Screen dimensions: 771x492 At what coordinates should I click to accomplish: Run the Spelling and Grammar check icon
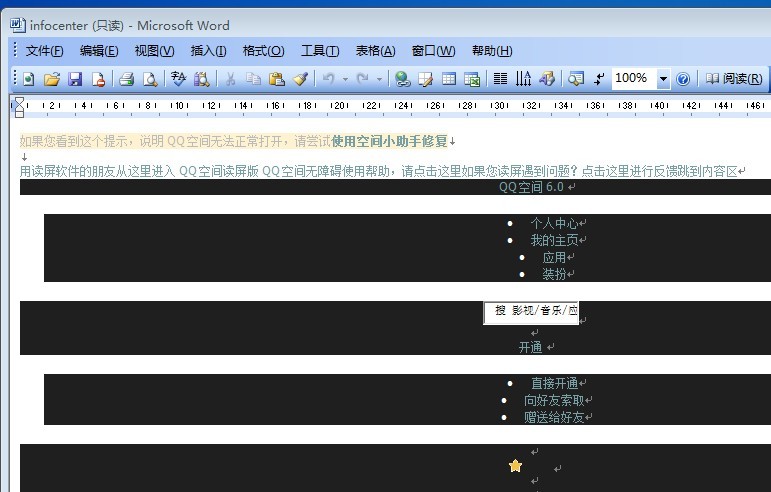pyautogui.click(x=178, y=79)
